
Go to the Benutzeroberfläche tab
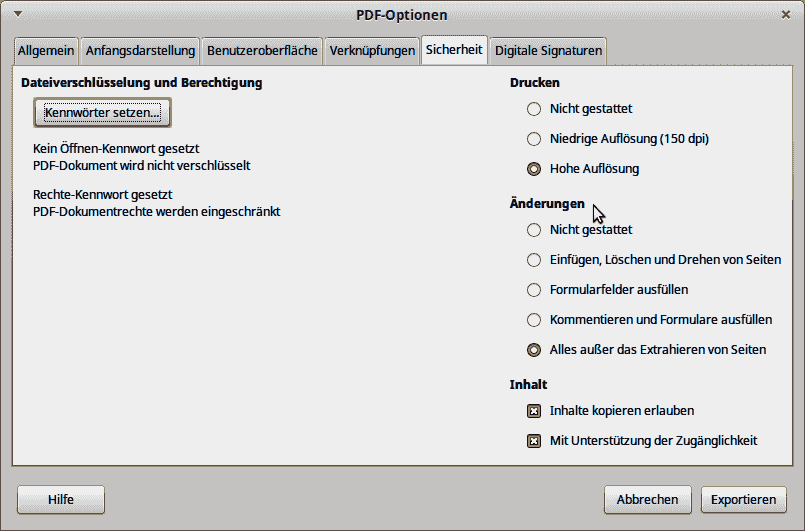point(262,51)
